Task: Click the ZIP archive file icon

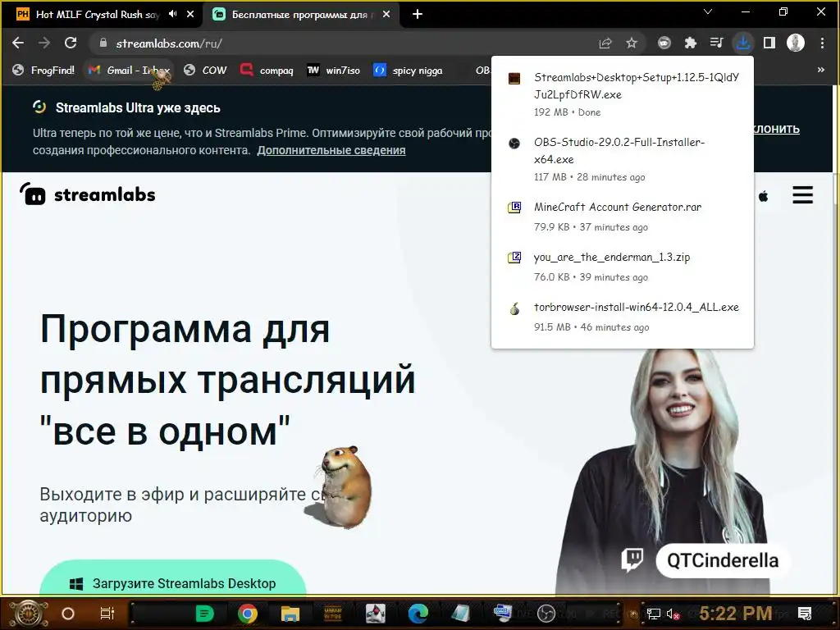Action: [x=514, y=258]
